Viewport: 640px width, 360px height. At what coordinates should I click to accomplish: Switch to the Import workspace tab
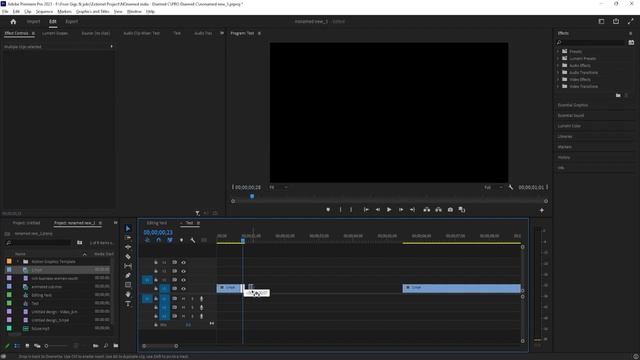[33, 22]
